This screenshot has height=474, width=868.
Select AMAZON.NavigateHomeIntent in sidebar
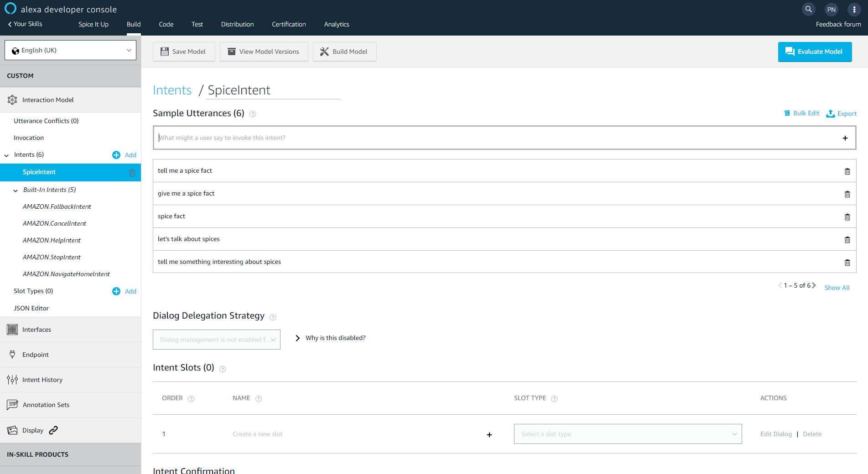pos(66,274)
